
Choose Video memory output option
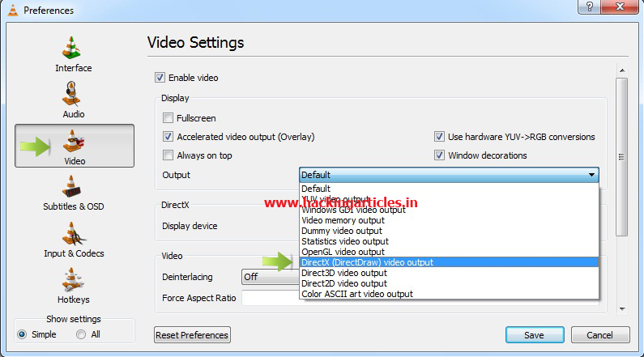[x=449, y=220]
